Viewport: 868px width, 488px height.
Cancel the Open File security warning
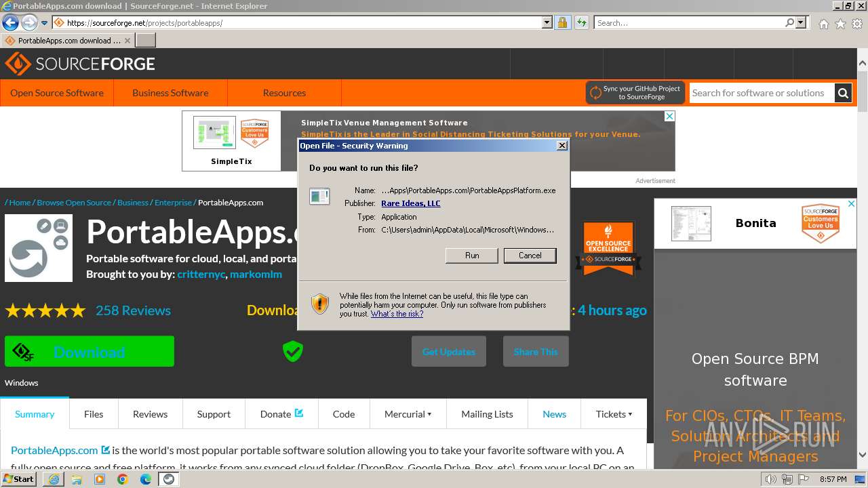(x=530, y=256)
